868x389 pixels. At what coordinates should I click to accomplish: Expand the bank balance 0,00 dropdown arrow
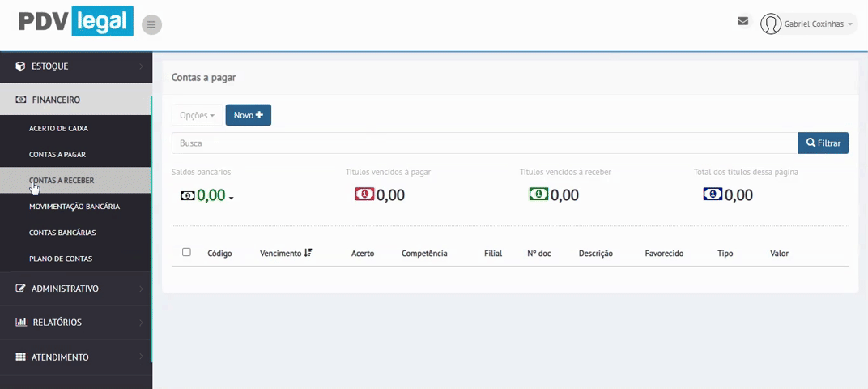tap(232, 198)
